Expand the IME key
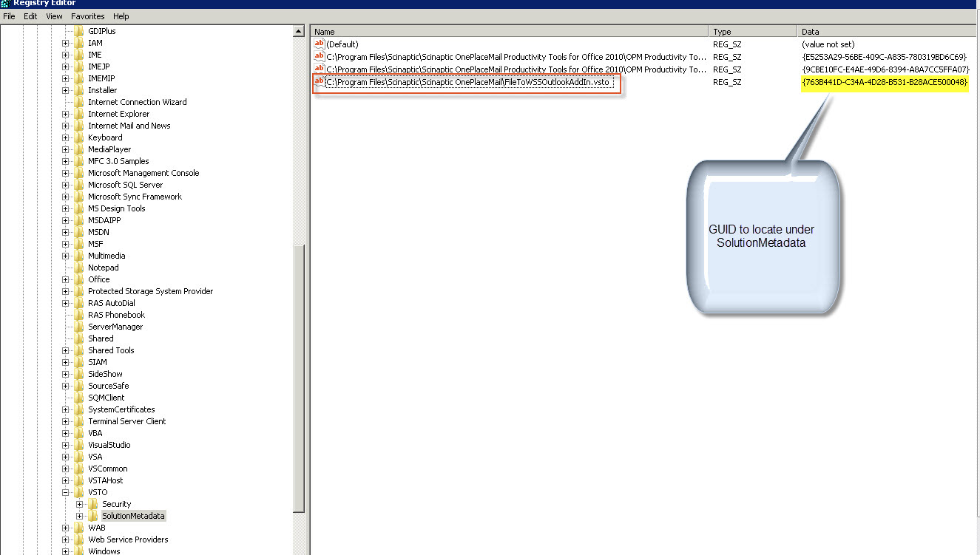Screen dimensions: 980x555 65,55
